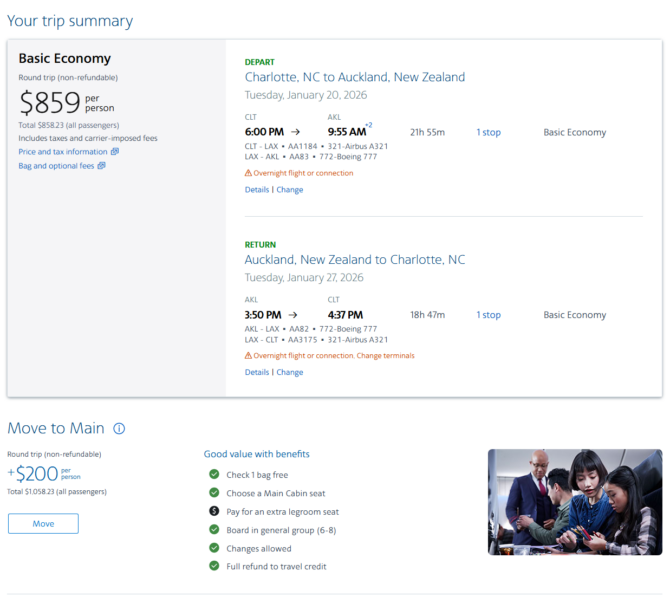This screenshot has height=597, width=670.
Task: Click dollar icon for extra legroom seat
Action: point(213,511)
